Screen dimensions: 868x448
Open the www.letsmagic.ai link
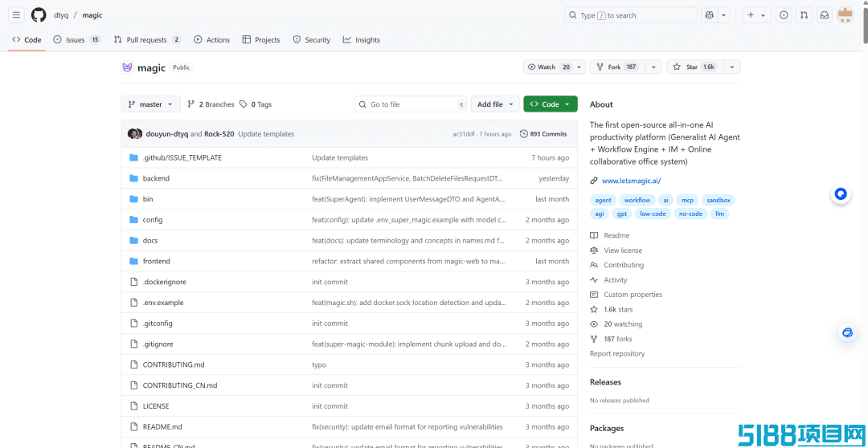[x=631, y=181]
